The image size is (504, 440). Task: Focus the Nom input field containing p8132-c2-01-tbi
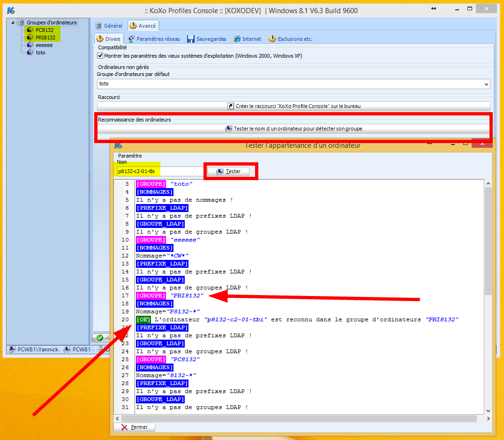click(x=159, y=171)
